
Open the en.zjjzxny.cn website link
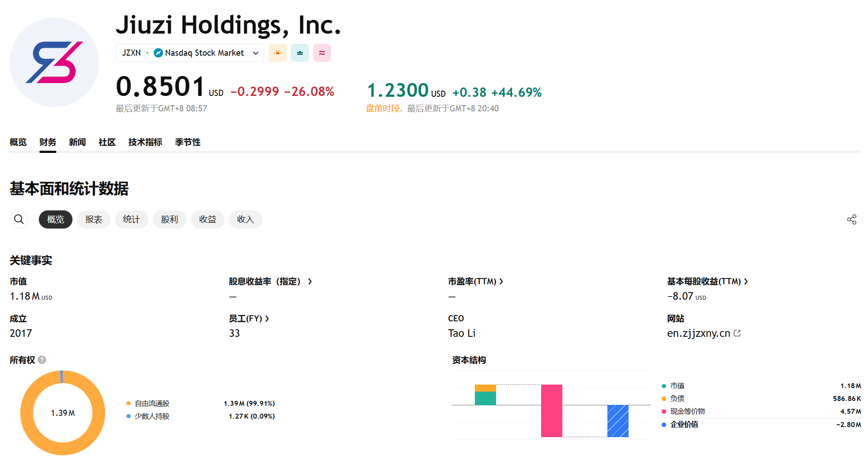pos(698,333)
